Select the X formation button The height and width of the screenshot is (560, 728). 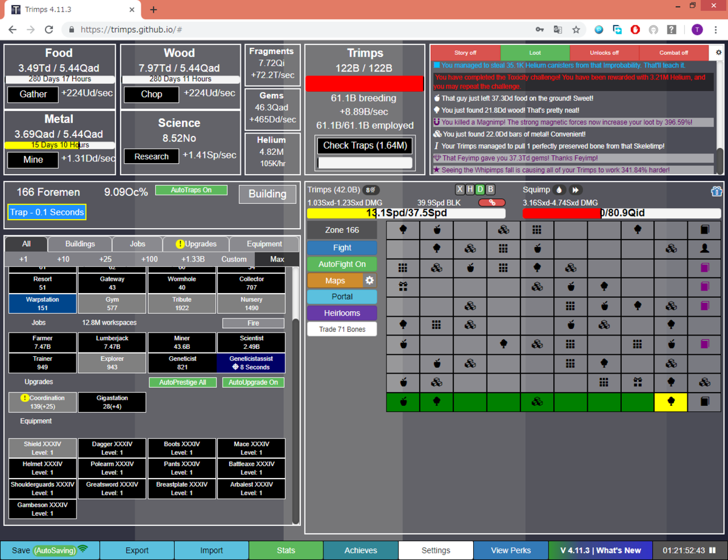tap(460, 189)
